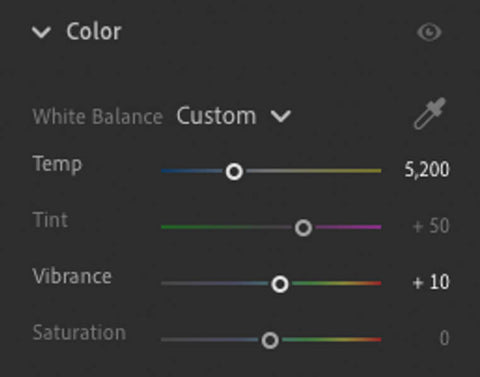Toggle Color panel visibility eye icon
The width and height of the screenshot is (480, 377).
click(429, 33)
